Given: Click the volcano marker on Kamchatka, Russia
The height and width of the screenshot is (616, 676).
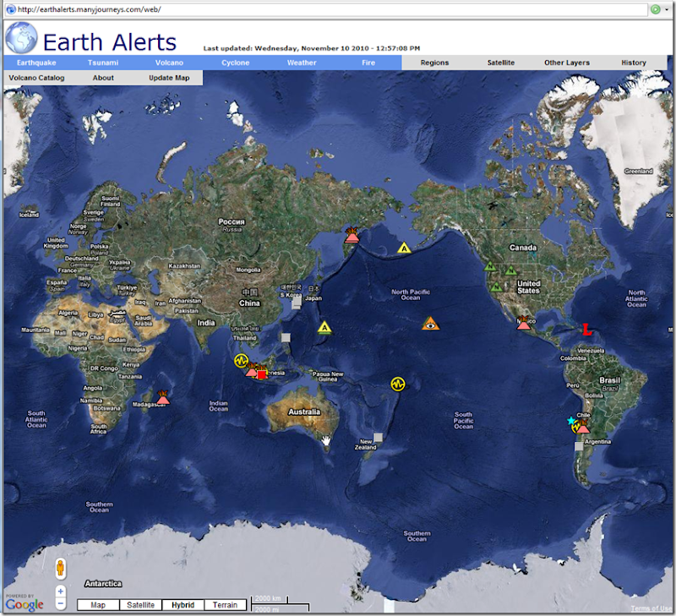Looking at the screenshot, I should (x=352, y=236).
